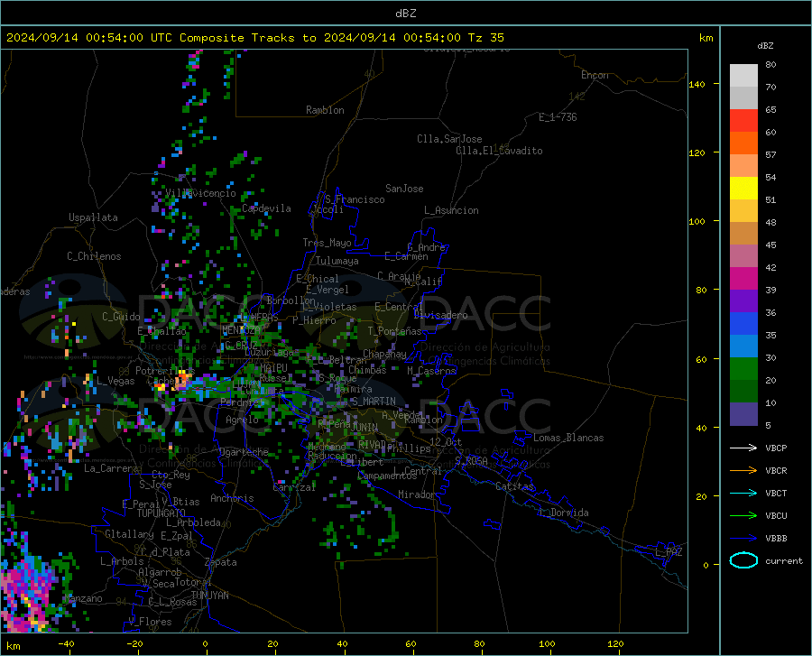Click the Encon place label
The width and height of the screenshot is (812, 656).
click(x=595, y=75)
